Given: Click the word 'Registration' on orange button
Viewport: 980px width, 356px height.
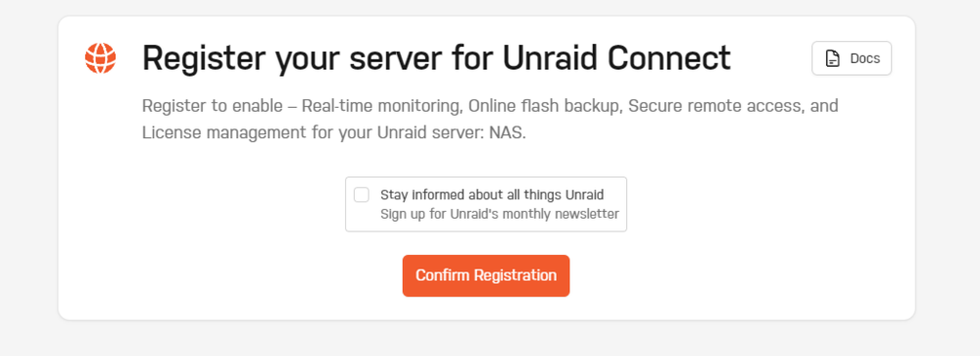Looking at the screenshot, I should coord(515,276).
